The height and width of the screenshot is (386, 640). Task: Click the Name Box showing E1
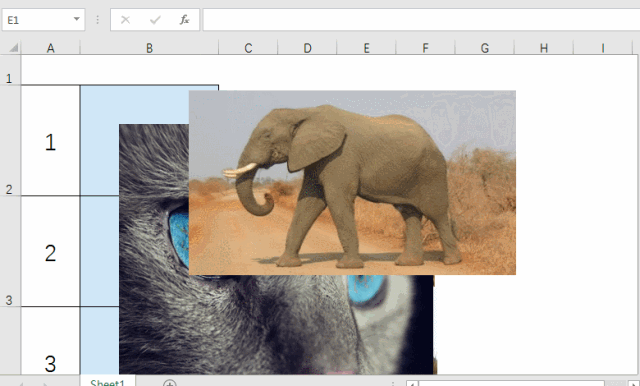point(37,20)
